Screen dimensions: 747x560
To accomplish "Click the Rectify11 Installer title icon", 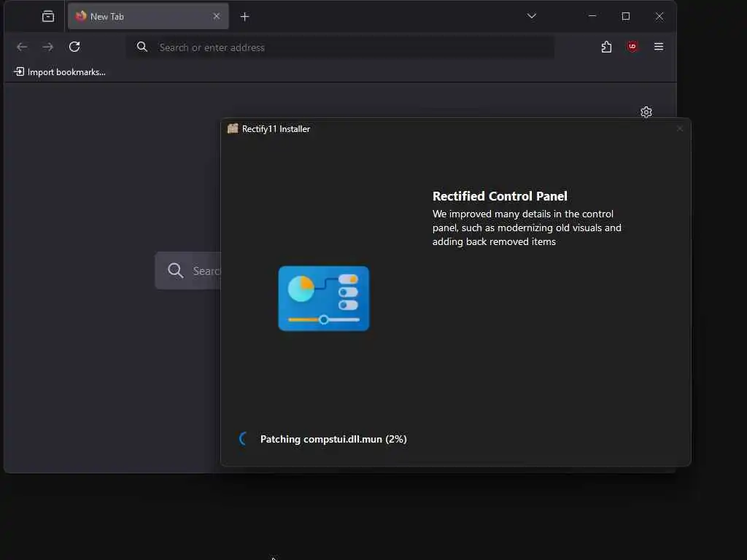I will (233, 128).
